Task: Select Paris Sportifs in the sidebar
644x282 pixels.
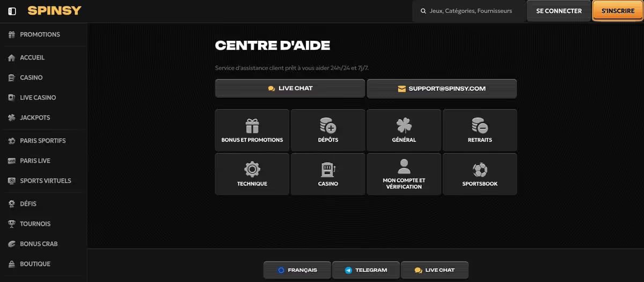Action: (43, 141)
